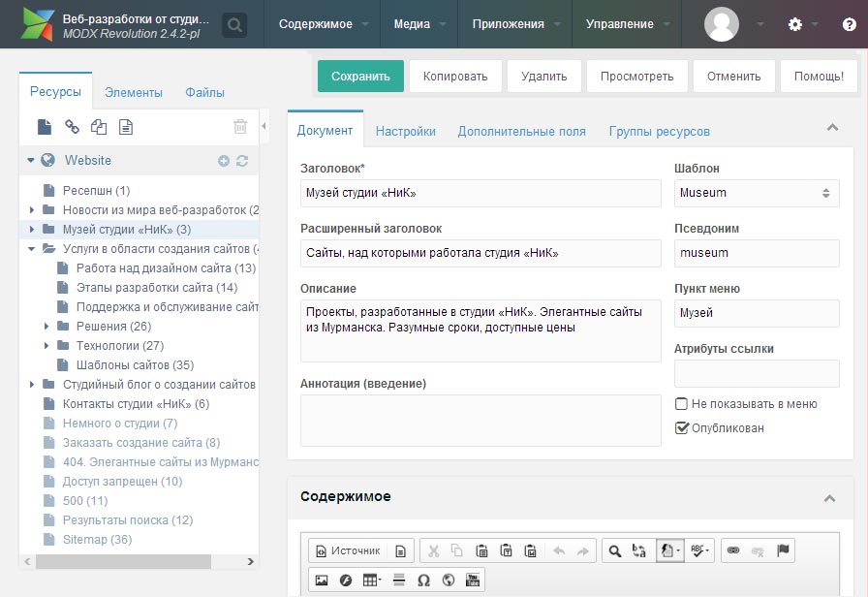Click into the Заголовок input field
Screen dimensions: 868x597
[x=480, y=193]
